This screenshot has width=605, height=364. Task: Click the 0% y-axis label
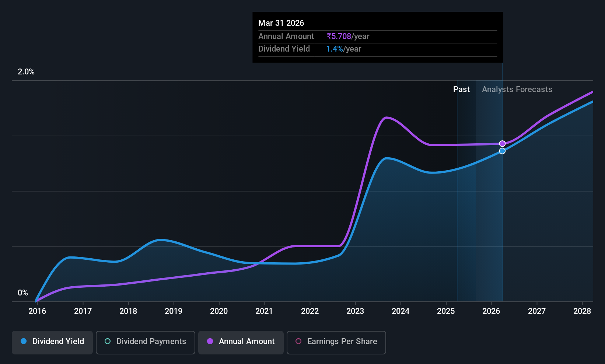(x=23, y=293)
